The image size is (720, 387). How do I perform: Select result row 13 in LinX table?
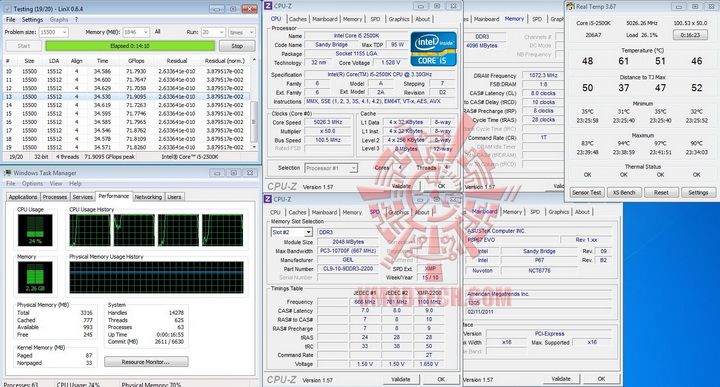[x=127, y=96]
